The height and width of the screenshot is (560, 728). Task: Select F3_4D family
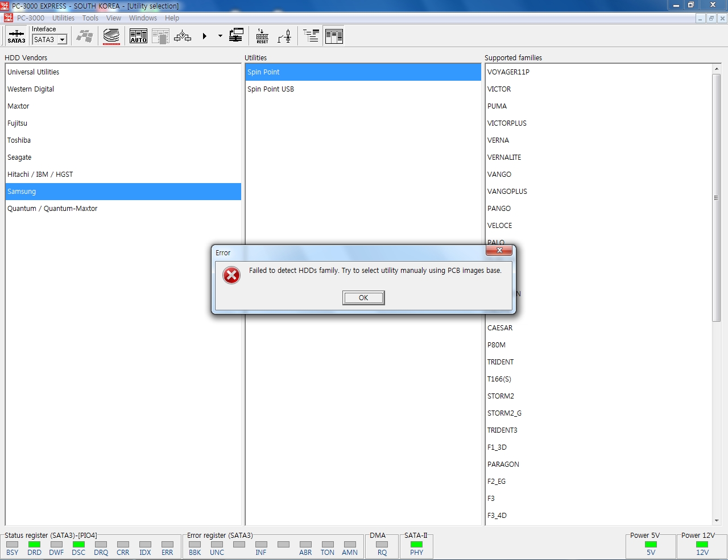[598, 516]
